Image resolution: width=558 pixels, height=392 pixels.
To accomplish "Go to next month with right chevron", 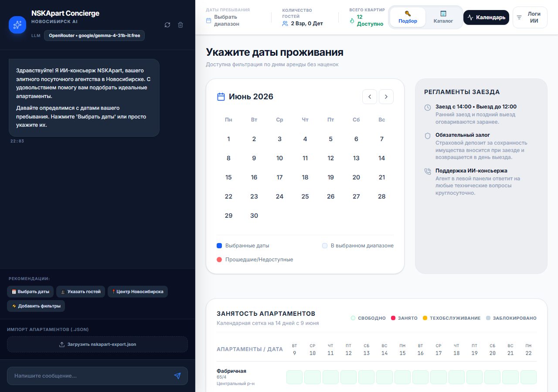I will pos(386,97).
